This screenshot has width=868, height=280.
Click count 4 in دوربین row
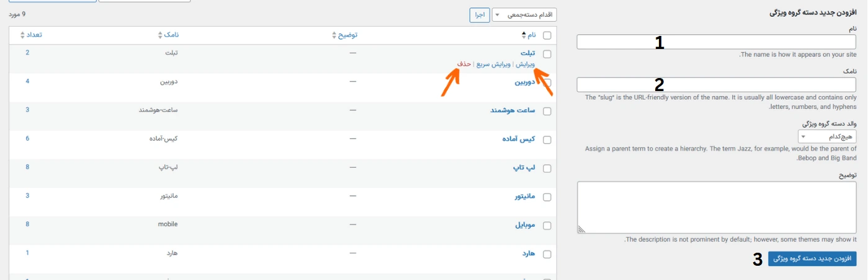(27, 81)
